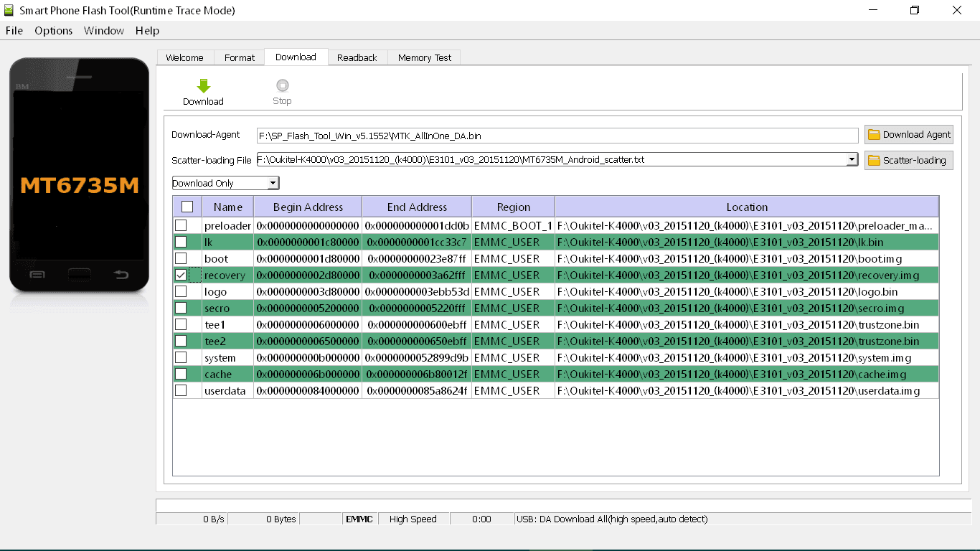Click the folder icon on Scatter-loading button
The image size is (980, 551).
click(874, 160)
